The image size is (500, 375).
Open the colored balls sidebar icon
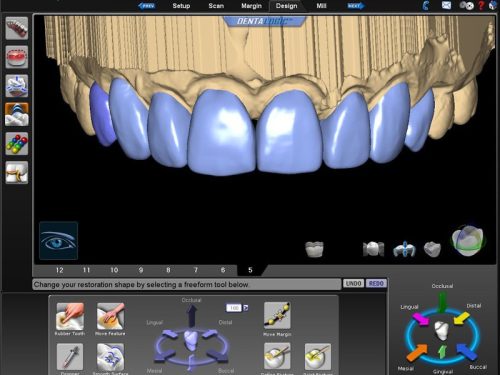click(x=17, y=144)
